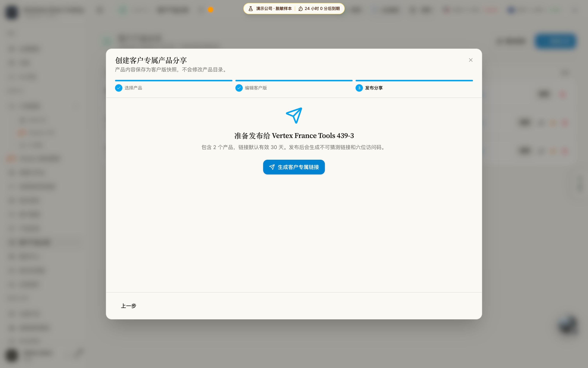
Task: Select the 编辑客户版 step
Action: coord(294,86)
